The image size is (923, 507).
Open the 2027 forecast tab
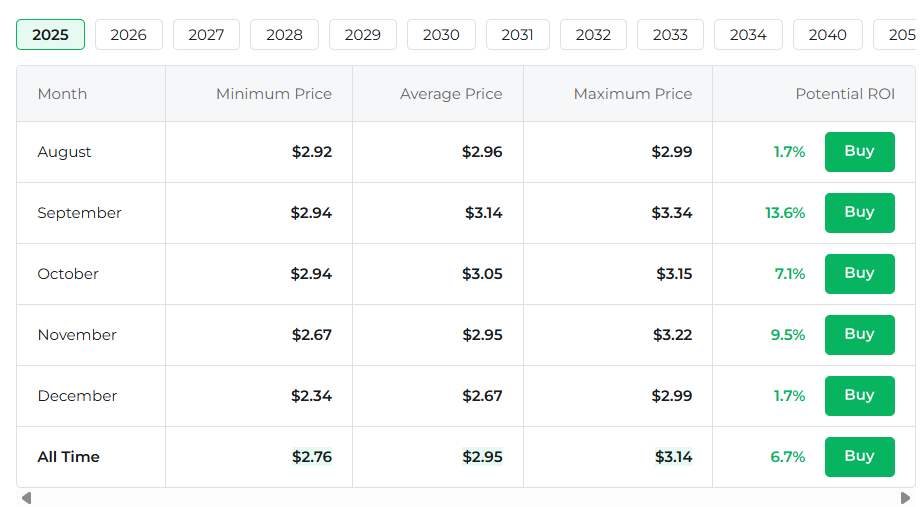206,35
